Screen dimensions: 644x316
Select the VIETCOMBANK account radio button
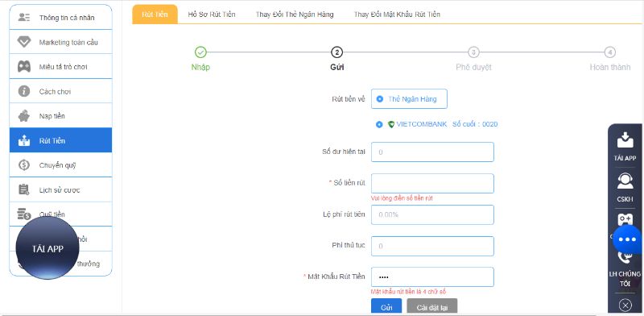pos(379,124)
